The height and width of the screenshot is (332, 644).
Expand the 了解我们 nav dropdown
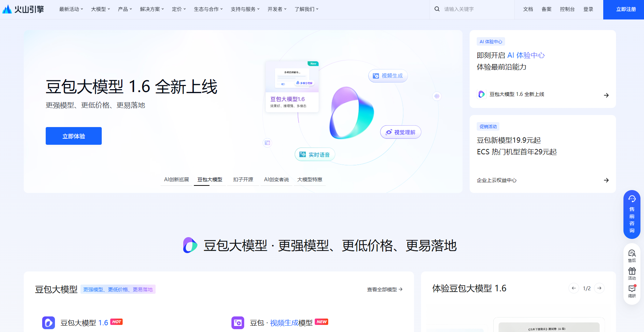click(x=306, y=9)
